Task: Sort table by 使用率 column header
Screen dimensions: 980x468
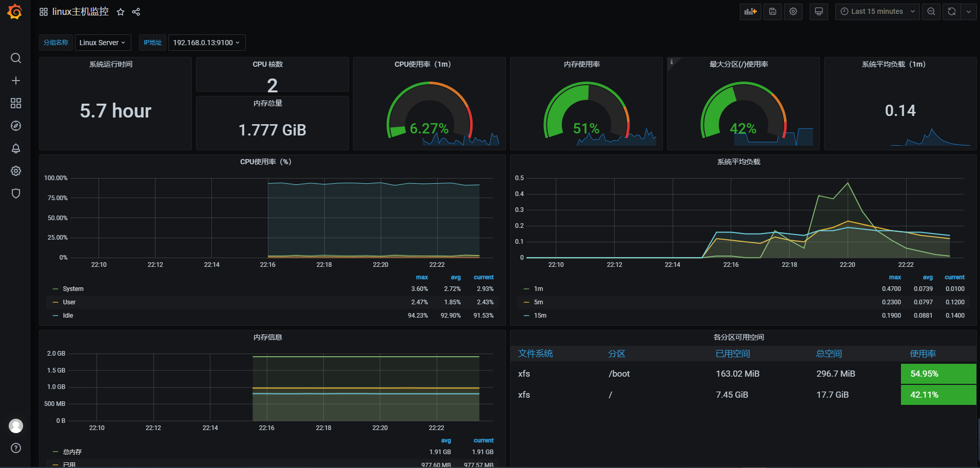Action: click(x=923, y=354)
